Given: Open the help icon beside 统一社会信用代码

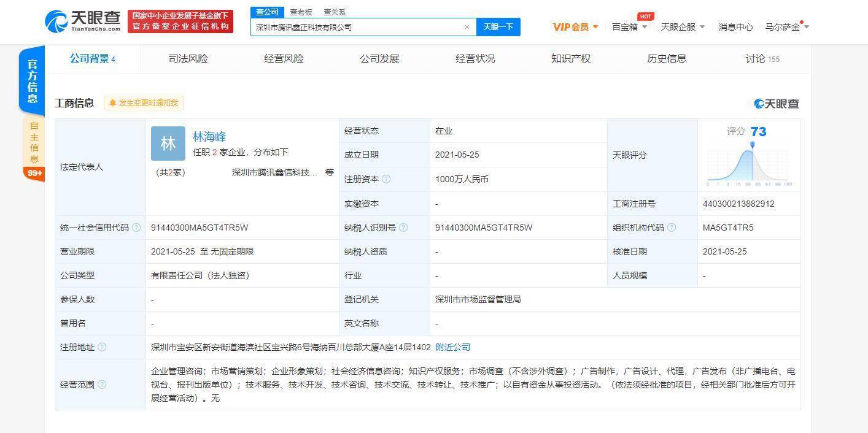Looking at the screenshot, I should 136,228.
